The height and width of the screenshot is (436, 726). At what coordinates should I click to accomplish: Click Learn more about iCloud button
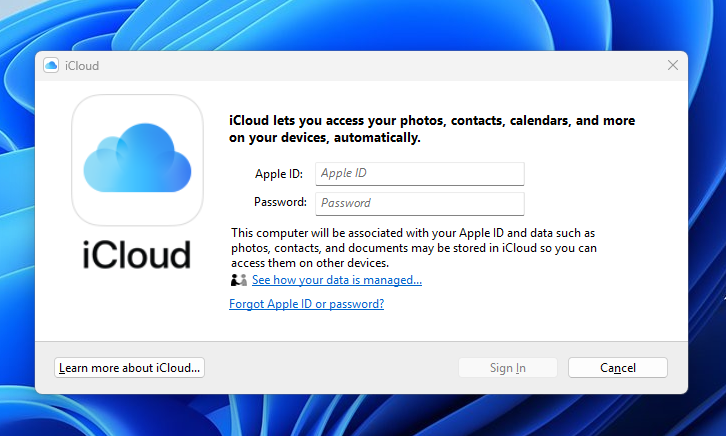pyautogui.click(x=129, y=368)
